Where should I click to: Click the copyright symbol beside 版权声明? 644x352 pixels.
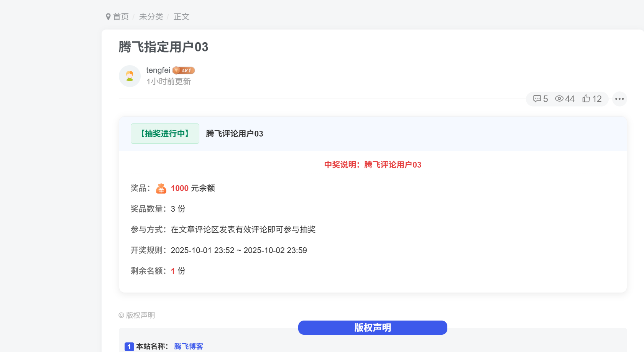[x=121, y=315]
